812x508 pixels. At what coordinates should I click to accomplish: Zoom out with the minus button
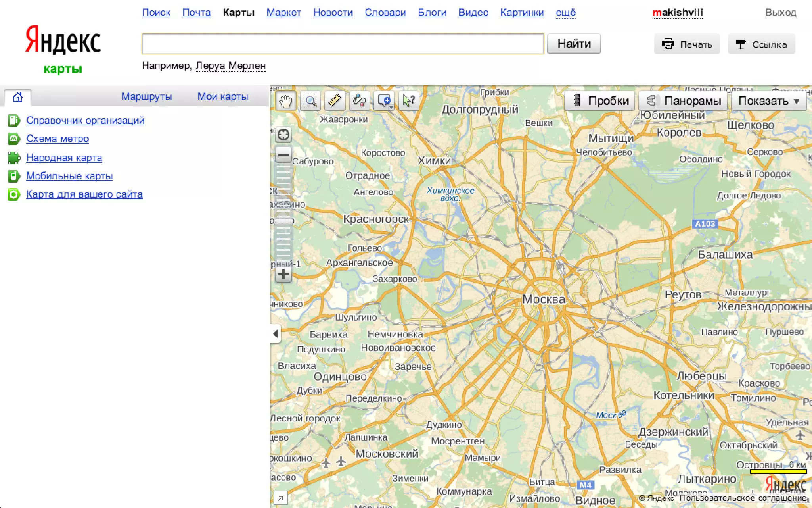click(x=283, y=155)
